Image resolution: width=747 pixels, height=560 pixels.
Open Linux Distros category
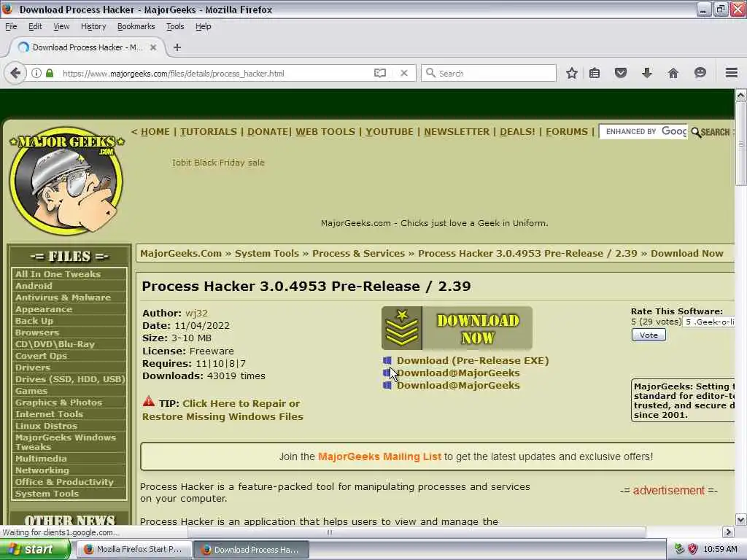click(x=46, y=426)
